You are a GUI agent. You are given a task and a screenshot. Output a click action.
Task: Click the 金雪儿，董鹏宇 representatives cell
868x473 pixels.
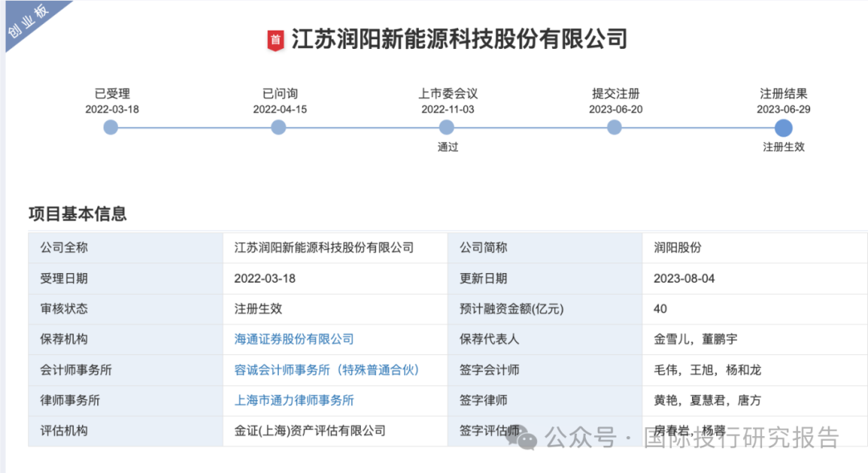(755, 339)
